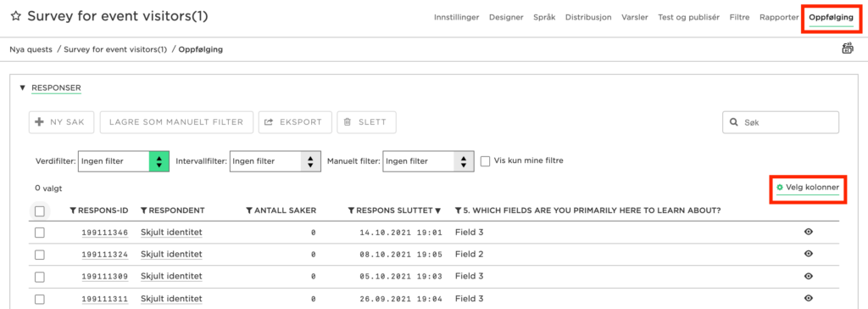Click filter funnel icon on RESPONDENT column
This screenshot has height=309, width=868.
[x=144, y=211]
